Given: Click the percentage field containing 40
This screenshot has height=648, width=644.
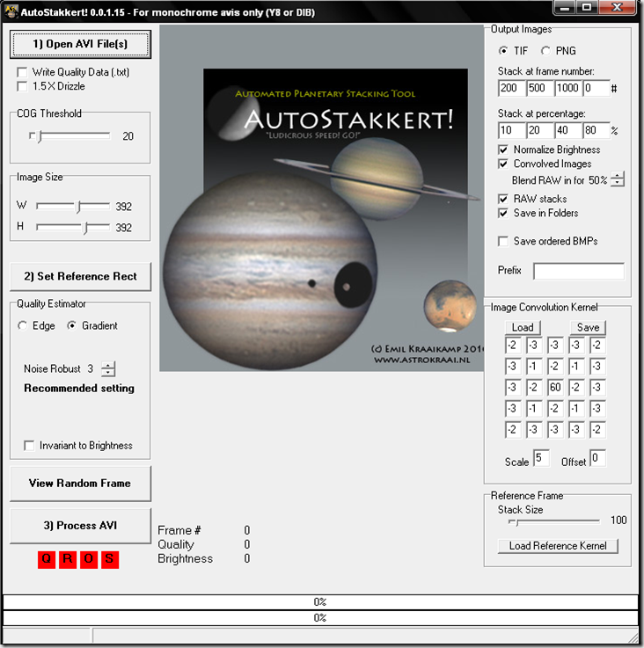Looking at the screenshot, I should click(567, 130).
